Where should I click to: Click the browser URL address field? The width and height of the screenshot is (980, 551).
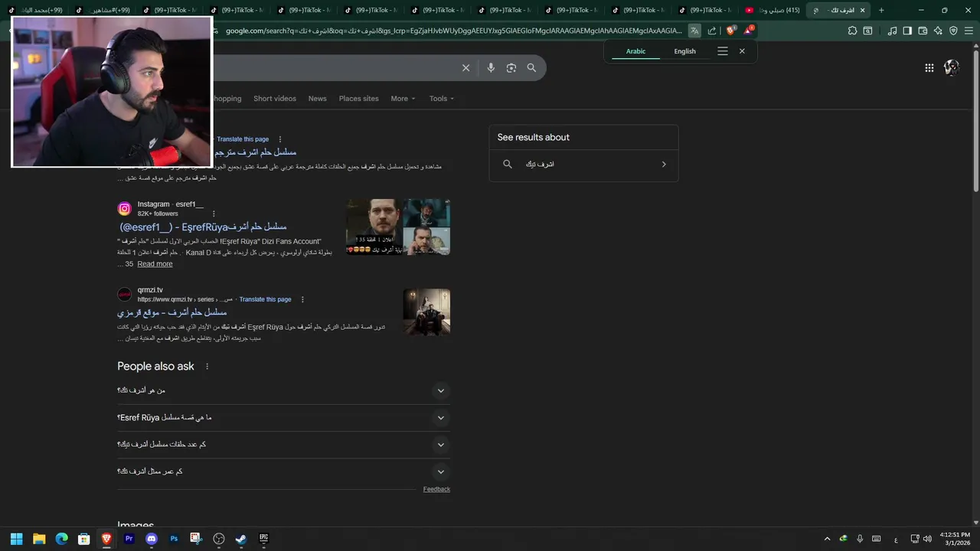453,31
